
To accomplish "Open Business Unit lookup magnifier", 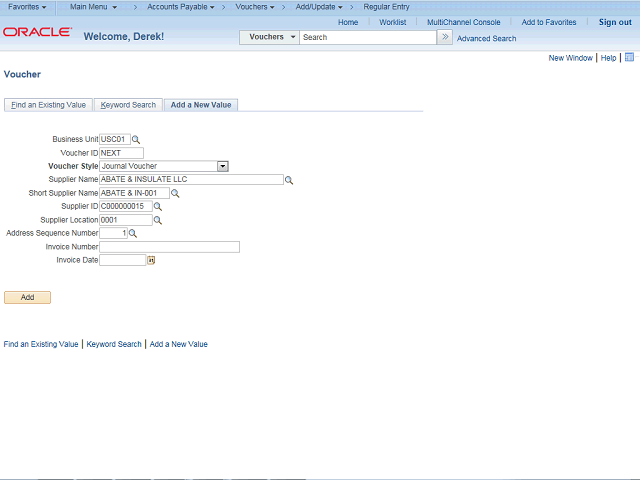I will (136, 140).
